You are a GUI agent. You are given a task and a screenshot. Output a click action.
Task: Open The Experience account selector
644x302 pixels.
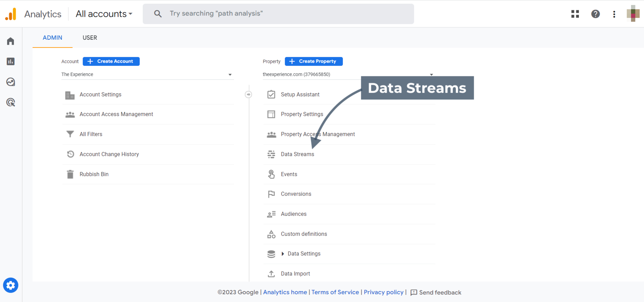147,74
